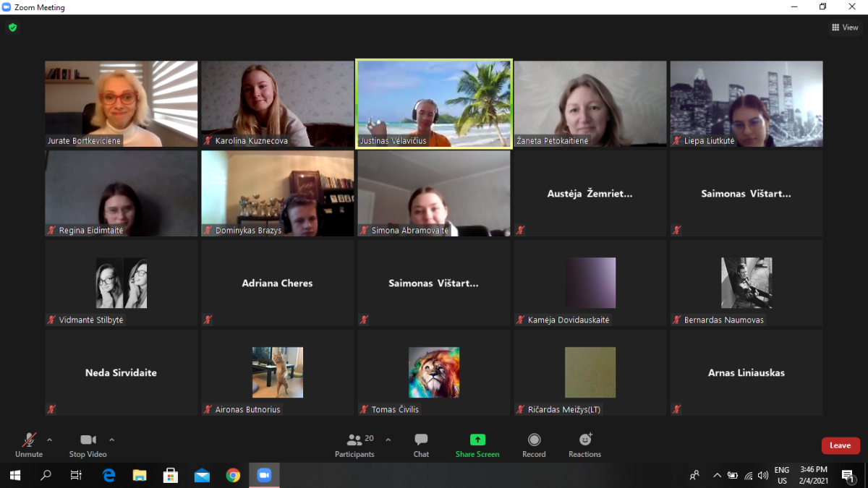Open Windows taskbar search
The height and width of the screenshot is (488, 868).
pyautogui.click(x=46, y=475)
